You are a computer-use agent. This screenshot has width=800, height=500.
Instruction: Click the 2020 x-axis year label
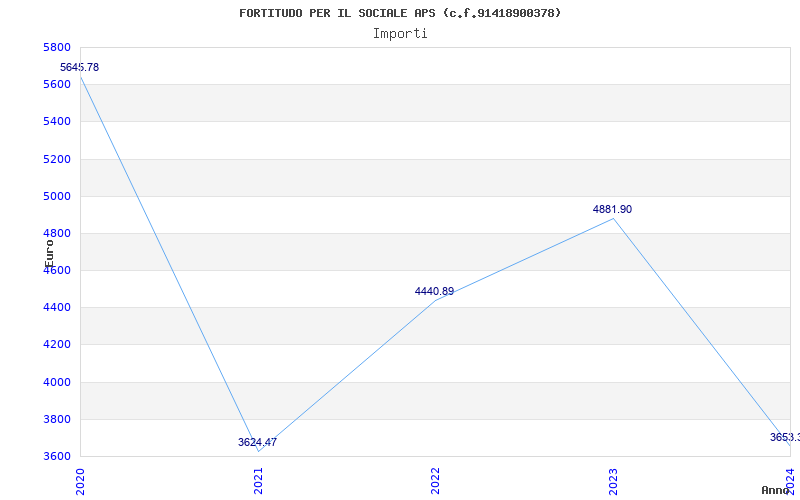coord(80,480)
